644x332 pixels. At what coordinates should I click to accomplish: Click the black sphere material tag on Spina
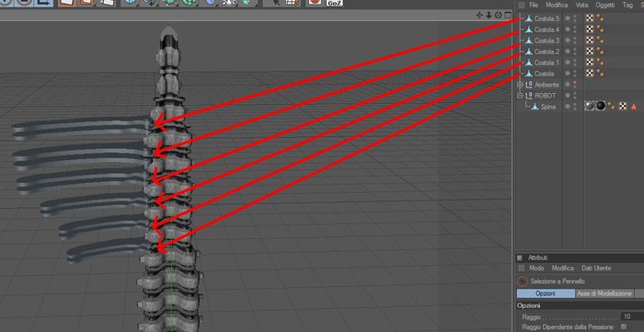[x=601, y=107]
